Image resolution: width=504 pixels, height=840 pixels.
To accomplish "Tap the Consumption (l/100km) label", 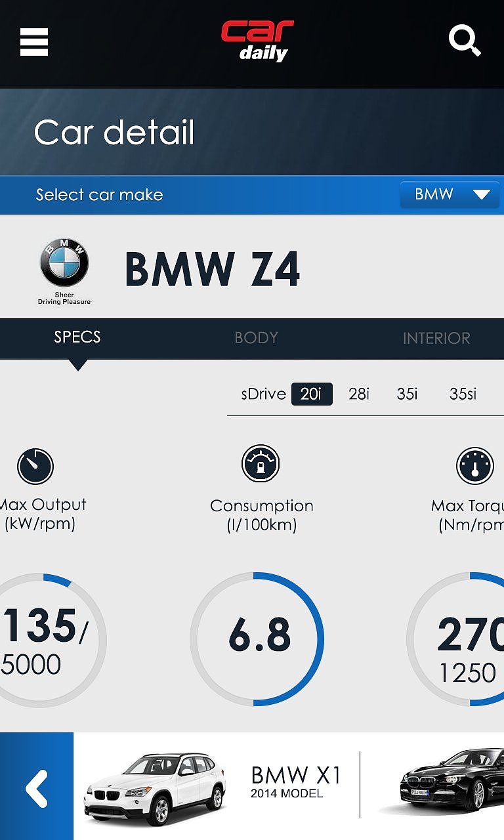I will [261, 515].
